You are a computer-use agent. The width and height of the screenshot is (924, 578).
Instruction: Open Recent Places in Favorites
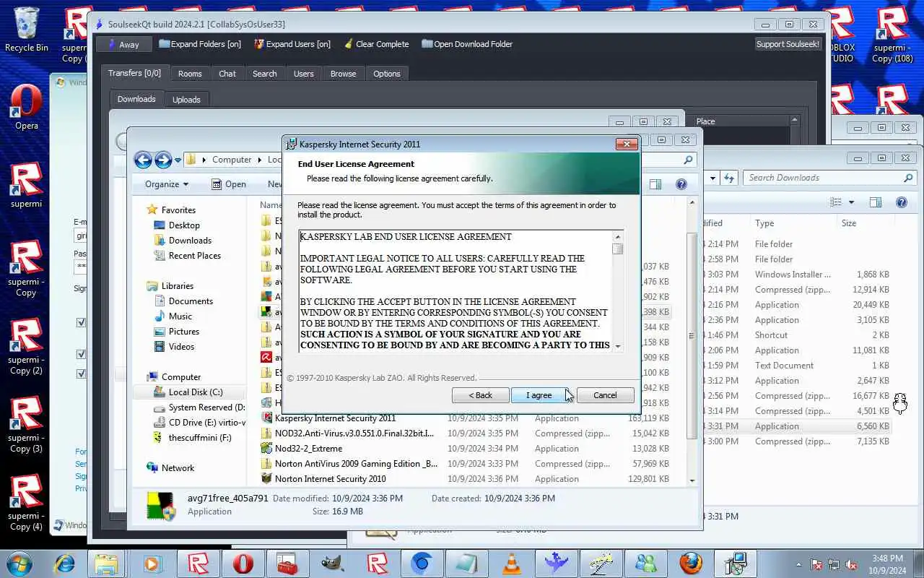[194, 256]
